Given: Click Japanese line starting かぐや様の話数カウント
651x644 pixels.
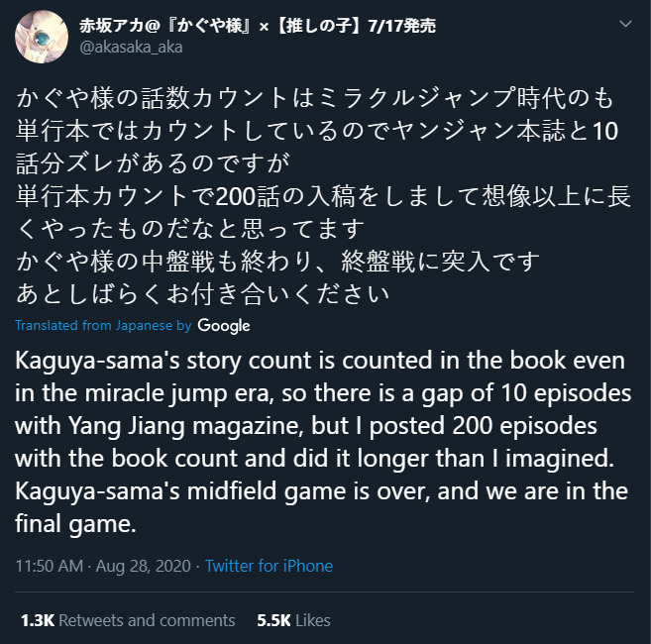Looking at the screenshot, I should pyautogui.click(x=315, y=98).
